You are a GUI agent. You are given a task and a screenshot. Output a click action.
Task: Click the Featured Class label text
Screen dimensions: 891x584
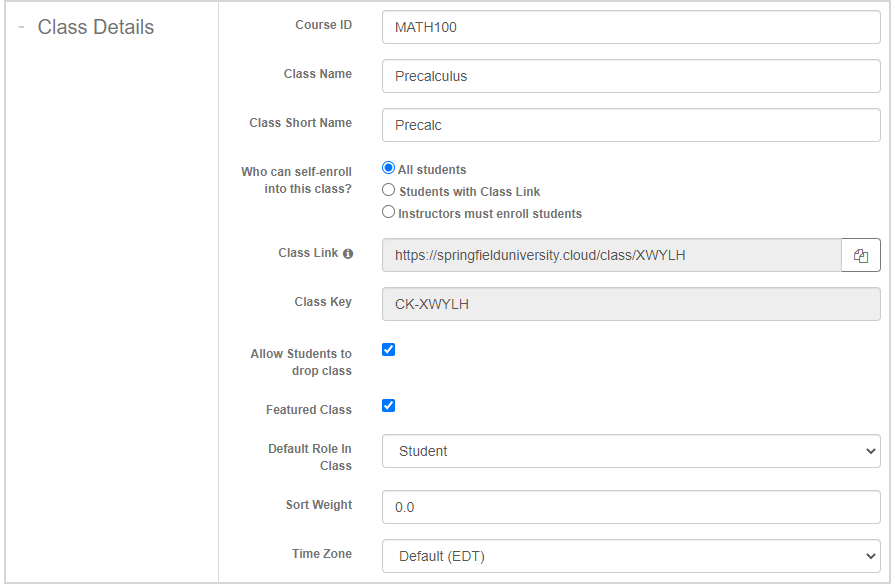[308, 410]
